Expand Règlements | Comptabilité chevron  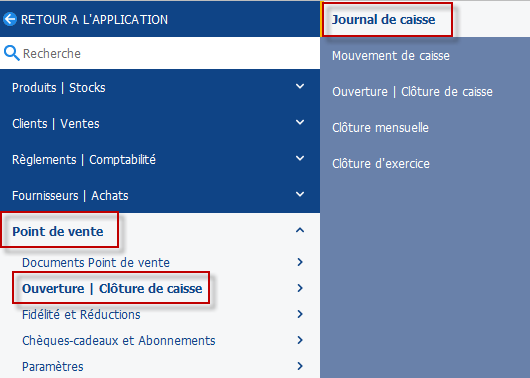[x=299, y=159]
